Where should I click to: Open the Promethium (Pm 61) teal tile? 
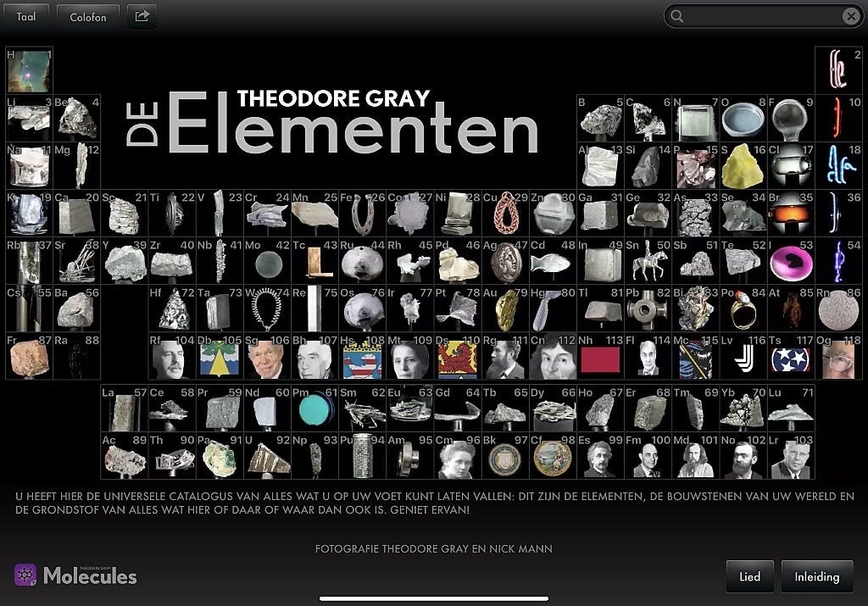pyautogui.click(x=315, y=409)
